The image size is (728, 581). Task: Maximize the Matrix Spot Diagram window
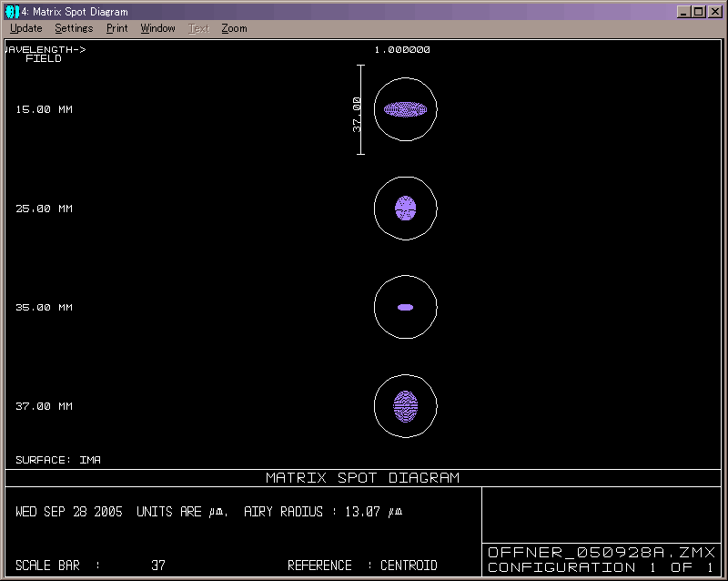point(699,12)
